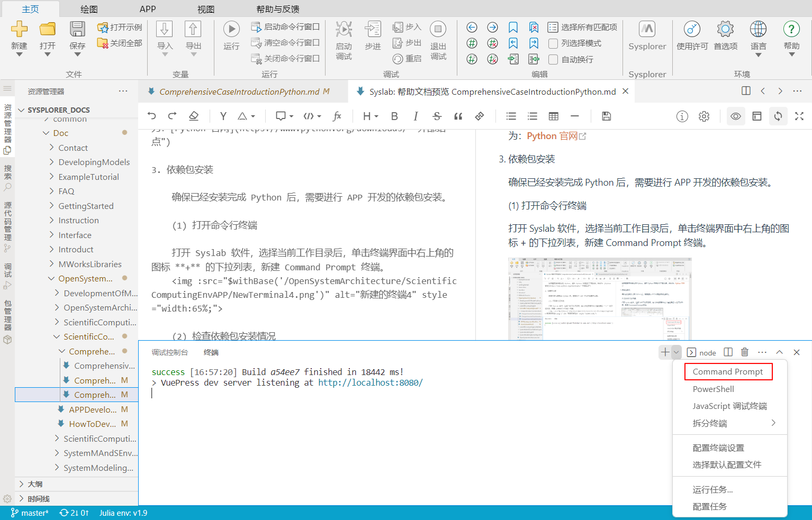Expand the GettingStarted folder
Viewport: 812px width, 520px height.
(86, 206)
